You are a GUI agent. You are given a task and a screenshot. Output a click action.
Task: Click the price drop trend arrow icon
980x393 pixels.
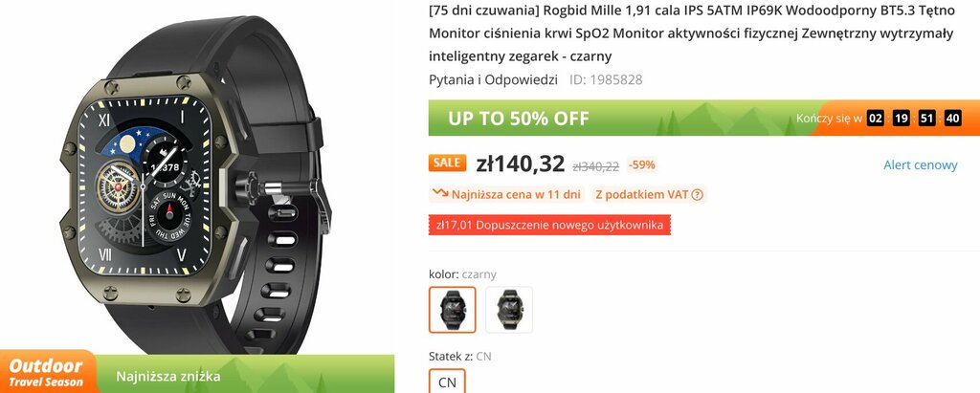(440, 194)
